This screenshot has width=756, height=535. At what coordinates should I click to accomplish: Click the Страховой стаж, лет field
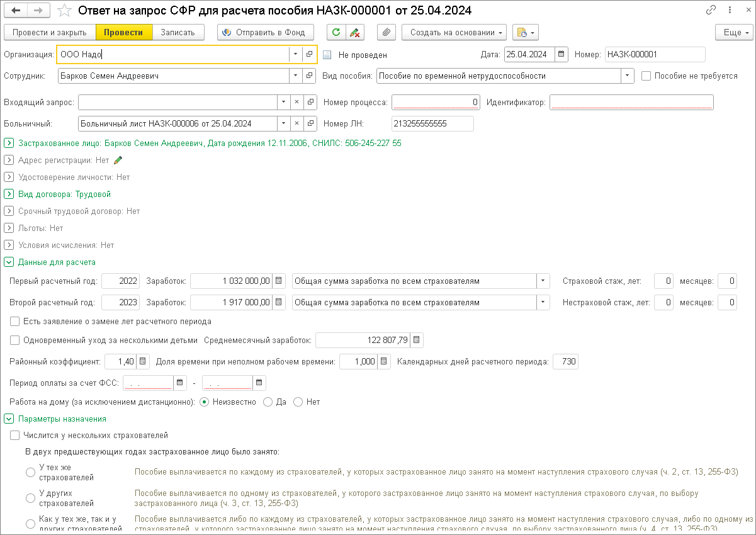point(663,281)
